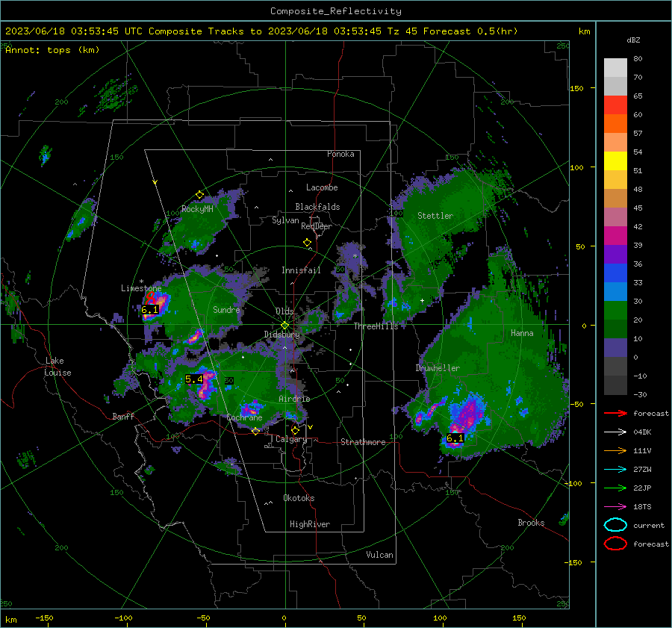The height and width of the screenshot is (628, 672).
Task: Click the 5.4 tops label west of Cochrane
Action: point(193,379)
